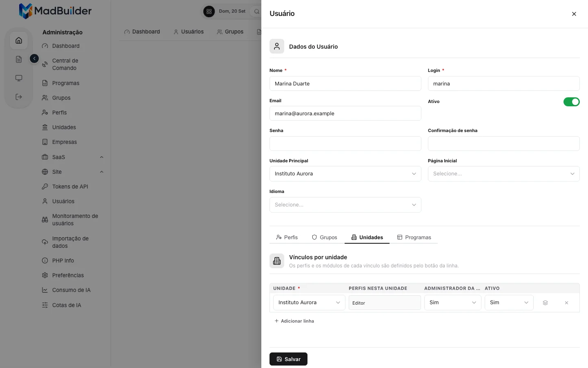The height and width of the screenshot is (368, 588).
Task: Switch to the Programas tab in user form
Action: [414, 237]
